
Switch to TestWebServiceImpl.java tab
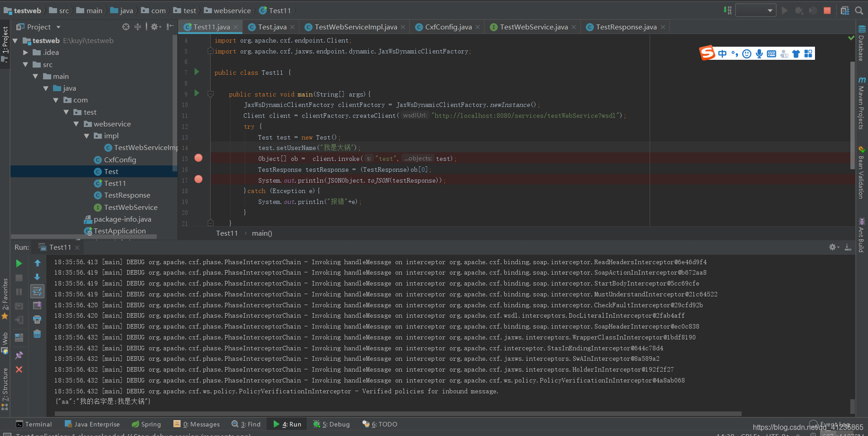coord(356,27)
